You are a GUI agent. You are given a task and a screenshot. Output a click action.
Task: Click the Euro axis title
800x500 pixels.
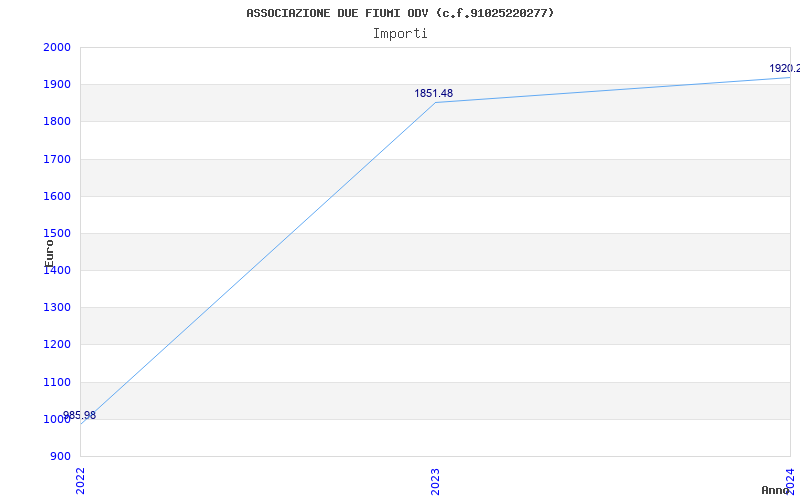click(x=49, y=253)
